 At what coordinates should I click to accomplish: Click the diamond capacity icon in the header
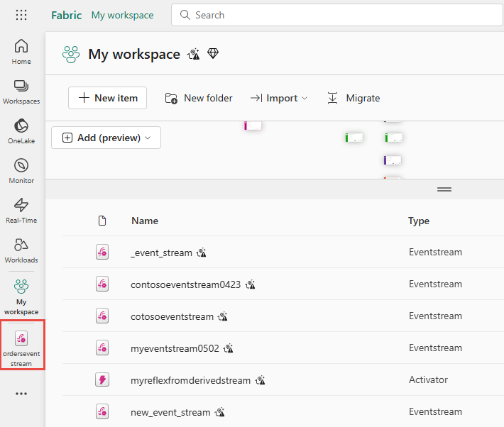(213, 53)
